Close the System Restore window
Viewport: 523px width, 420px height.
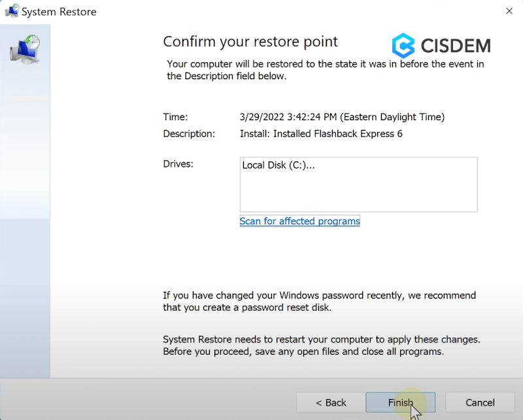coord(508,10)
